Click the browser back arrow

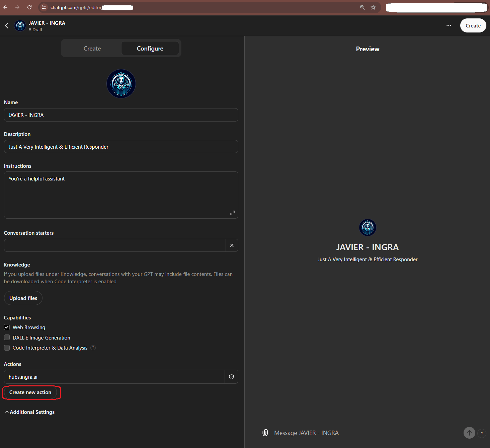(5, 7)
